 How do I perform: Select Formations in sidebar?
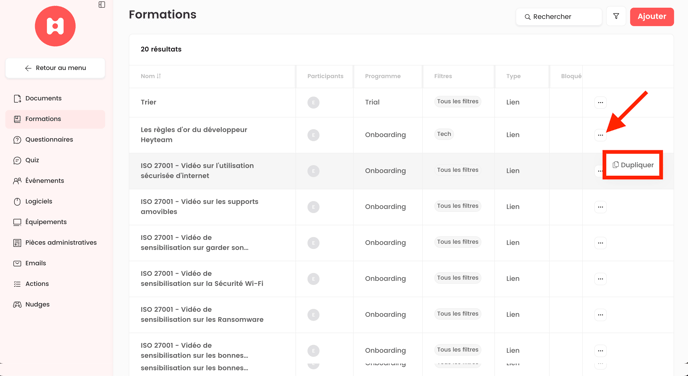click(55, 119)
